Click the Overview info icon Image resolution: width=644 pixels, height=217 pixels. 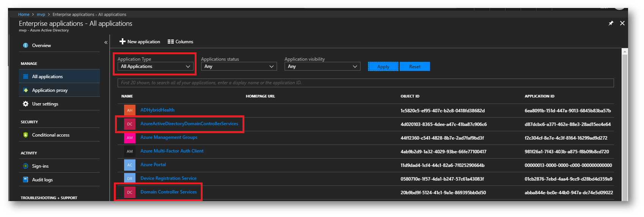tap(25, 46)
